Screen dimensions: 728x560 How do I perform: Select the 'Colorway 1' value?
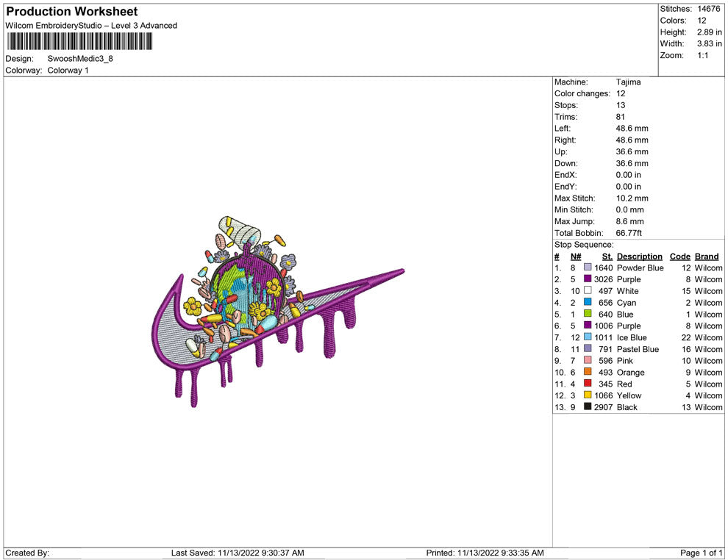68,70
